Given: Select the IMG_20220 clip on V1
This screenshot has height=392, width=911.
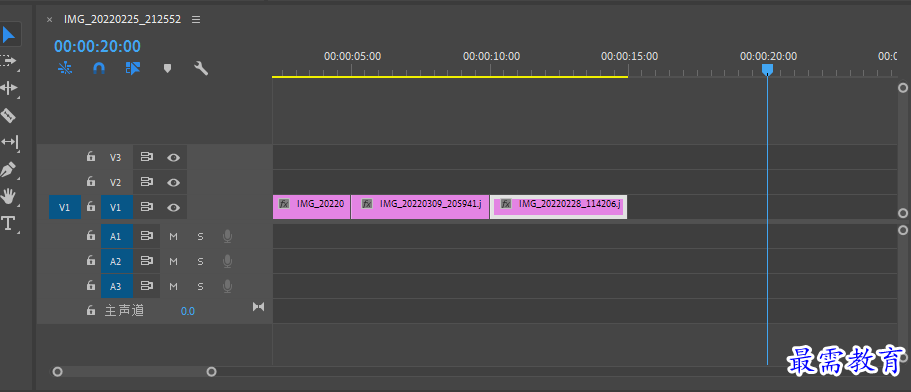Looking at the screenshot, I should coord(311,207).
